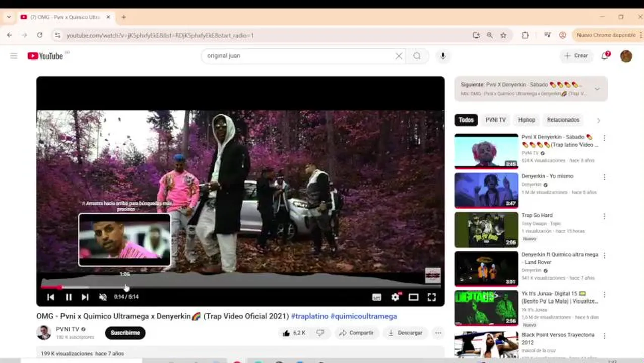Close the OMG YouTube browser tab
Image resolution: width=644 pixels, height=363 pixels.
tap(108, 17)
